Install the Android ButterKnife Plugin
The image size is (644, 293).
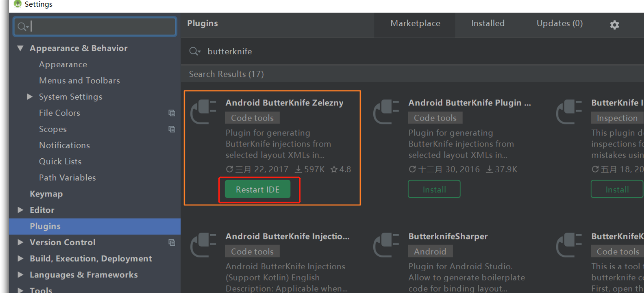[x=434, y=189]
